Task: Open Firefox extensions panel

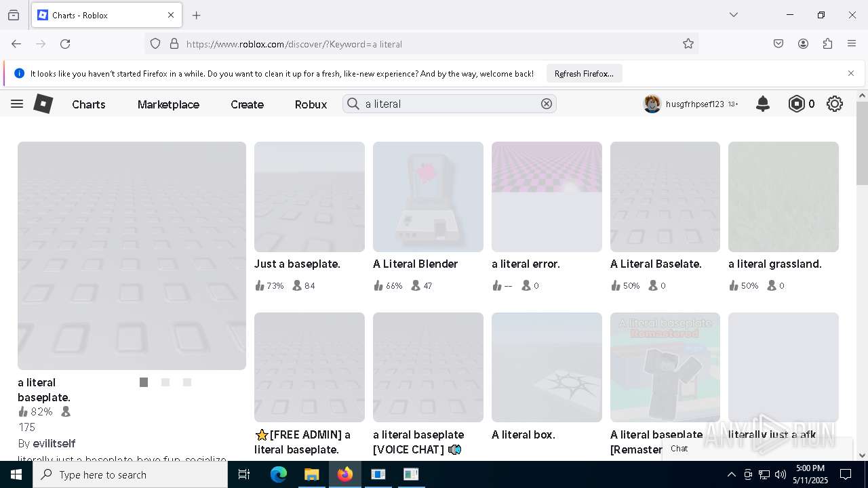Action: pos(827,44)
